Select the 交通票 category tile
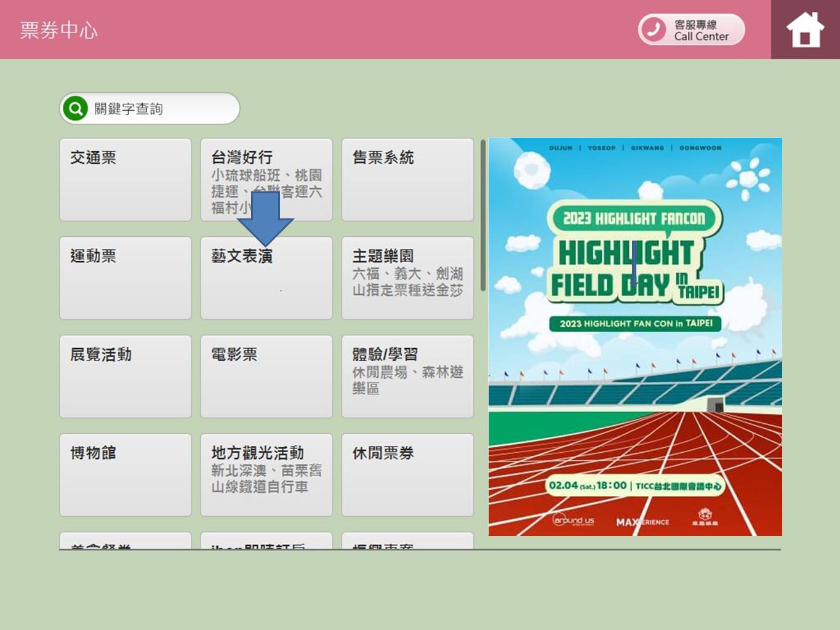Viewport: 840px width, 630px height. point(126,180)
